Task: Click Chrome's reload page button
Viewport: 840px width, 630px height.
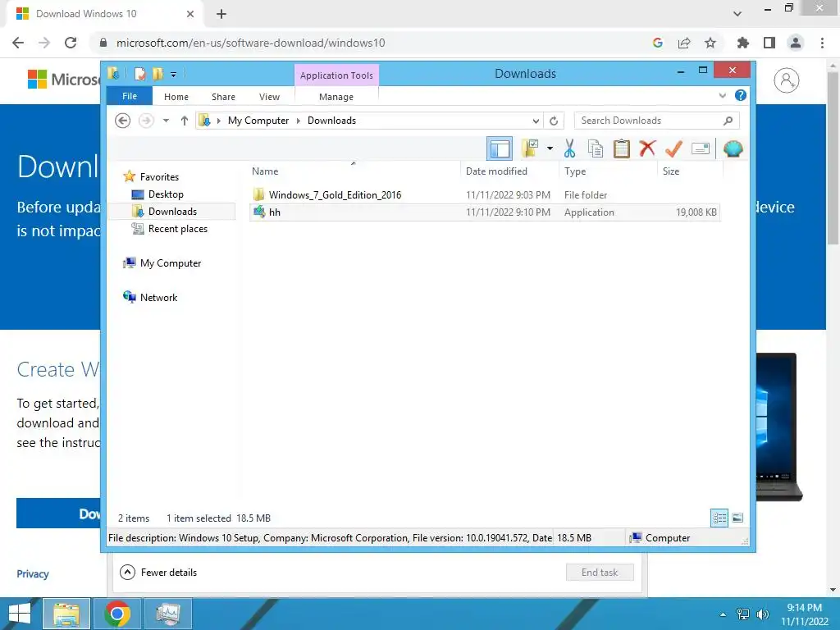Action: coord(71,43)
